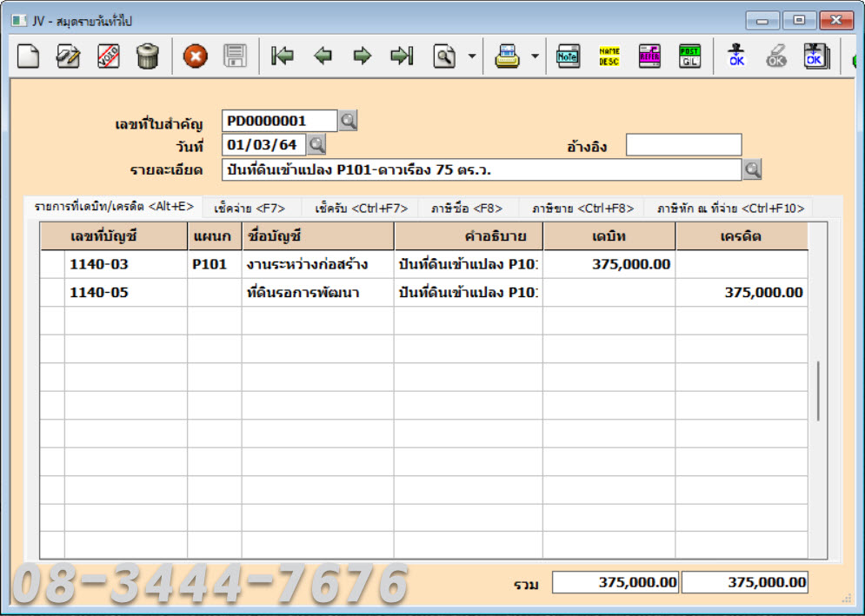Click the ชื่อบัญชี column header
The width and height of the screenshot is (865, 616).
[x=318, y=236]
